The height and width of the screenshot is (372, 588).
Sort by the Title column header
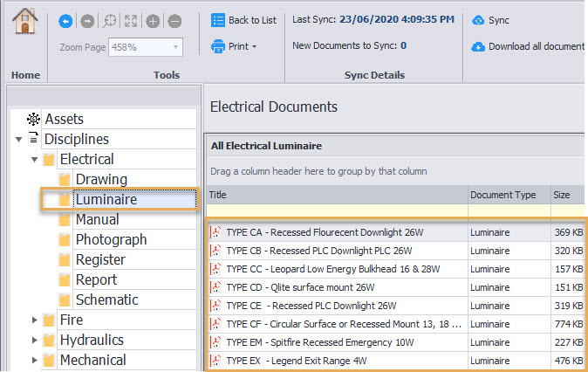coord(337,195)
